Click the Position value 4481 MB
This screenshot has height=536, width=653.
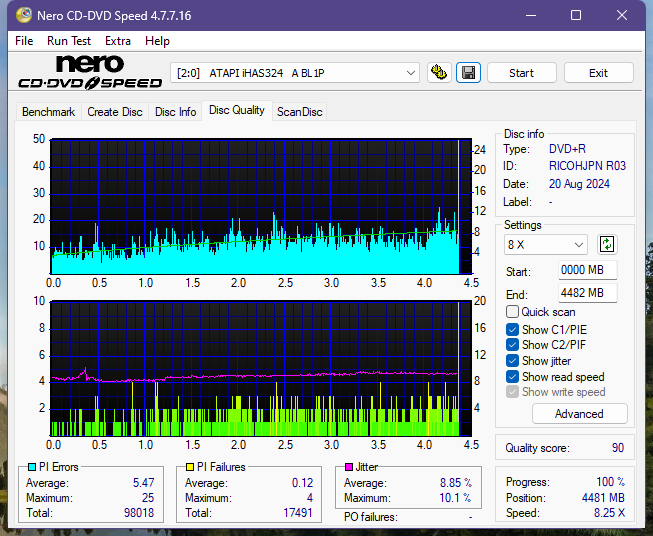point(603,498)
